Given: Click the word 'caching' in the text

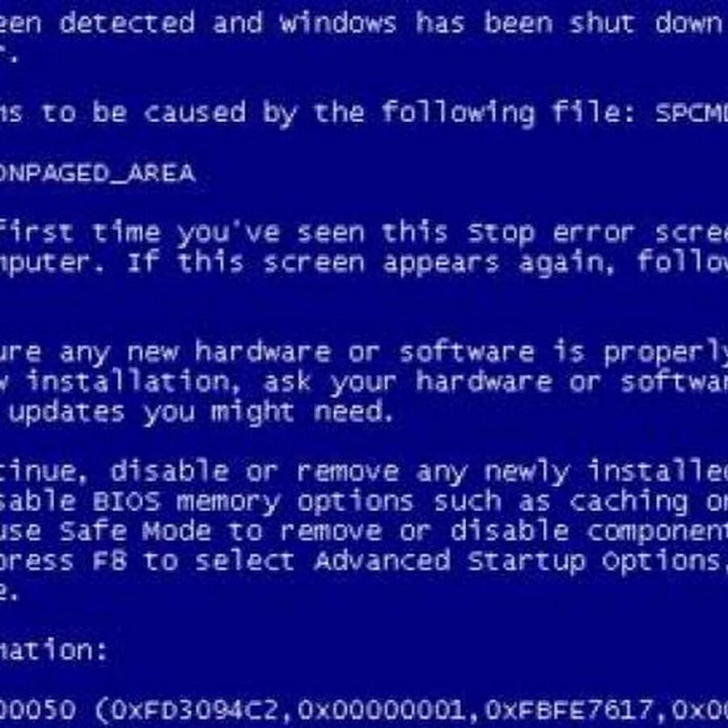Looking at the screenshot, I should (x=629, y=502).
